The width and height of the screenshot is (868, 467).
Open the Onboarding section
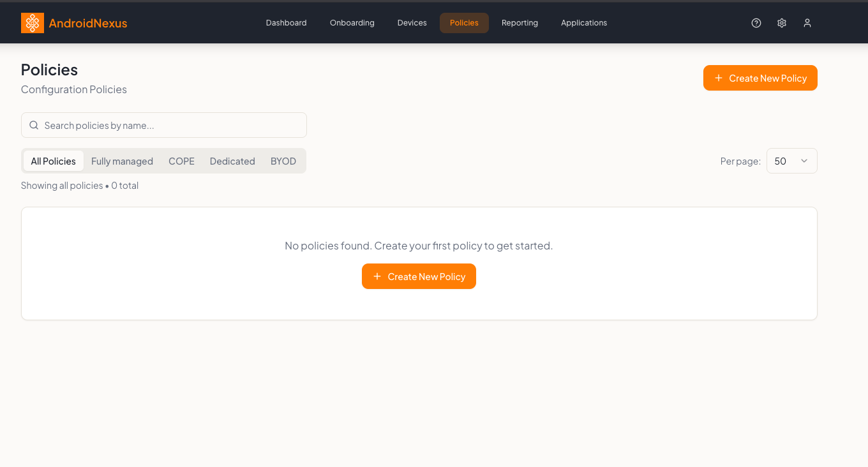point(352,23)
